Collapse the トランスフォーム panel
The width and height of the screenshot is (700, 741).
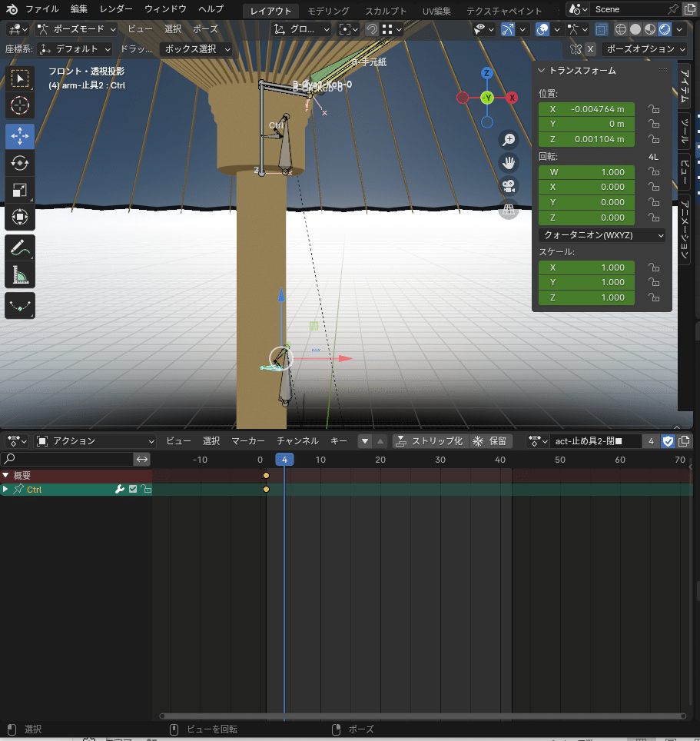pos(542,71)
